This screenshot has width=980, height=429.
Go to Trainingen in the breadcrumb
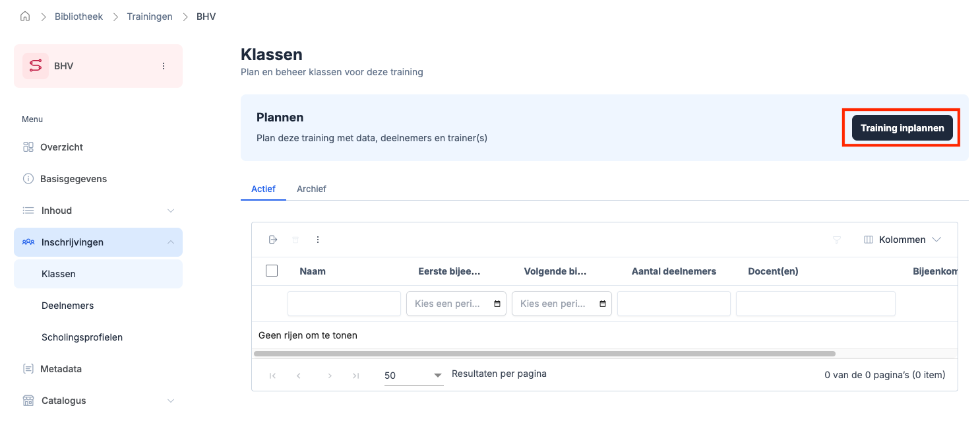pyautogui.click(x=149, y=16)
